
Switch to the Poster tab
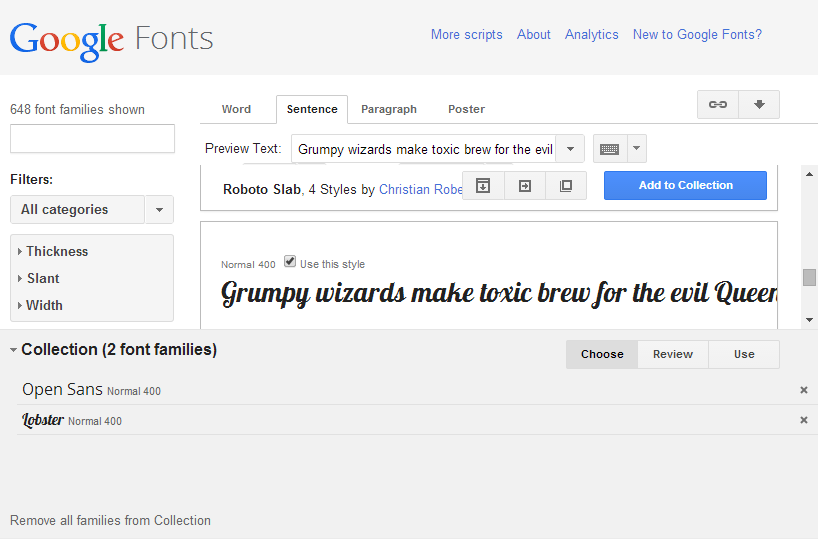pos(466,109)
